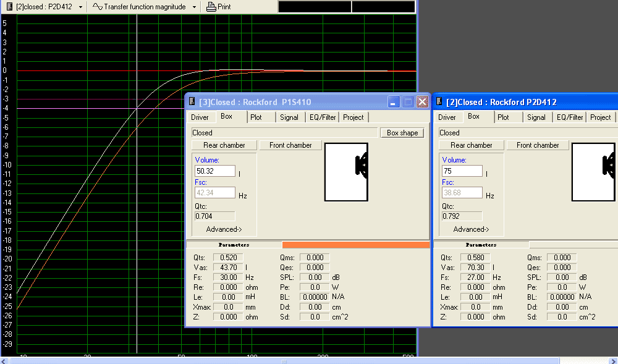Click Front chamber in the P1S410 window
Viewport: 618px width, 364px height.
290,145
